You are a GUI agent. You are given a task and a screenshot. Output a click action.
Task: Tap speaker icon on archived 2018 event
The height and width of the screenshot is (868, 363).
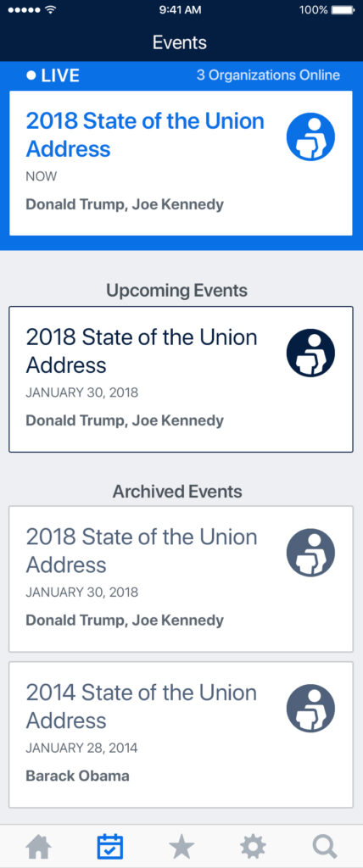311,553
